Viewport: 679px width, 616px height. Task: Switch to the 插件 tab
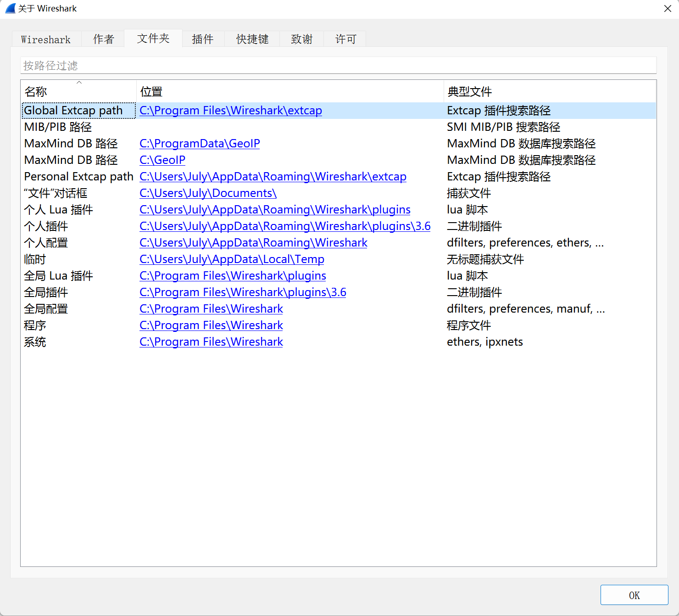click(x=202, y=39)
